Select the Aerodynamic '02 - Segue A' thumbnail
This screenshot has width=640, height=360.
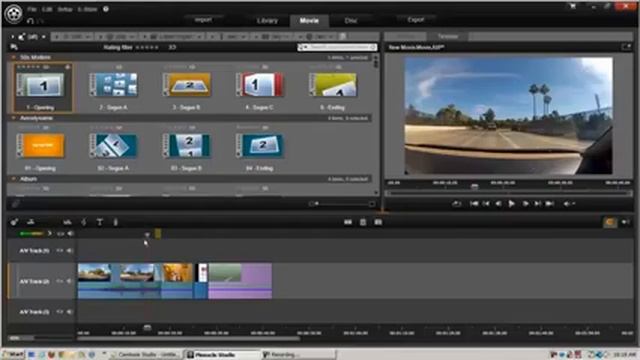pos(113,146)
